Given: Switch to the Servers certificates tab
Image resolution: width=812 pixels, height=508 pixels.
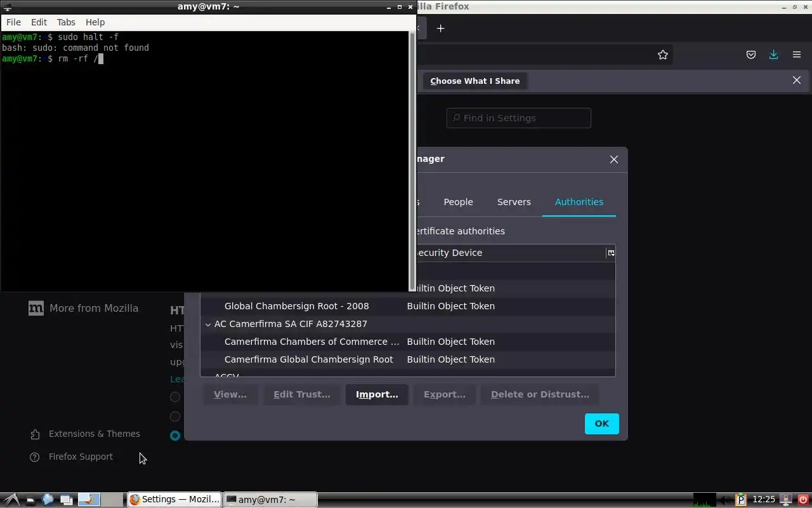Looking at the screenshot, I should coord(514,202).
